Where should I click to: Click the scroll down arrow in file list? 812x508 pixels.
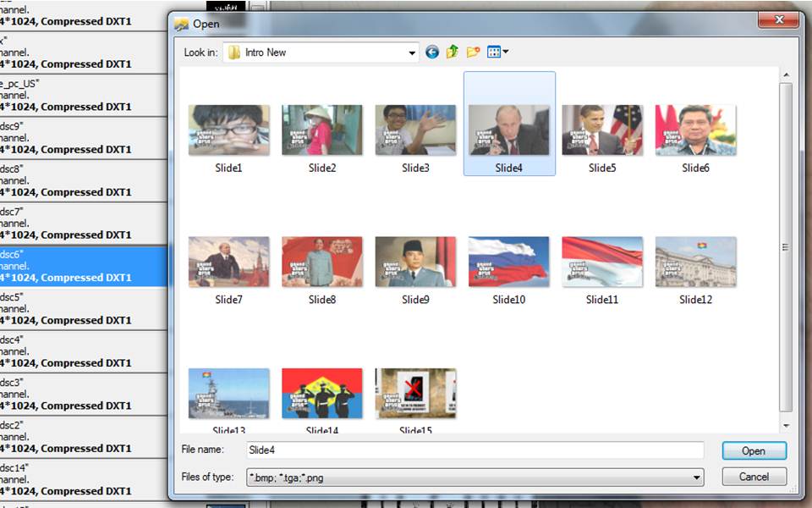(786, 426)
